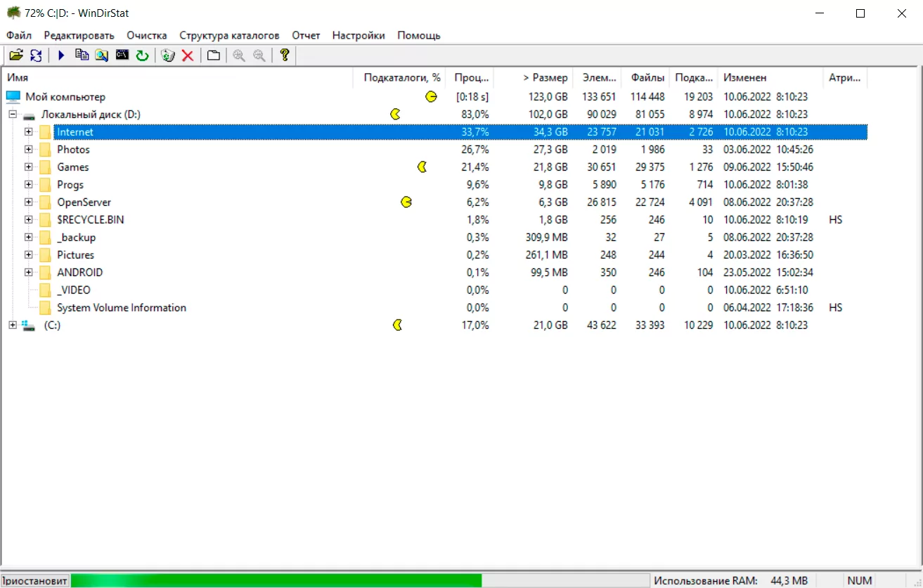Click the green Refresh Selected icon
The image size is (923, 588).
coord(143,55)
